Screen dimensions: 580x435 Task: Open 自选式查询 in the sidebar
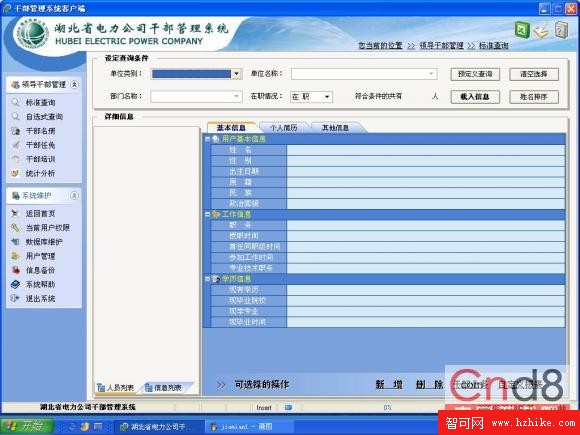click(x=44, y=117)
